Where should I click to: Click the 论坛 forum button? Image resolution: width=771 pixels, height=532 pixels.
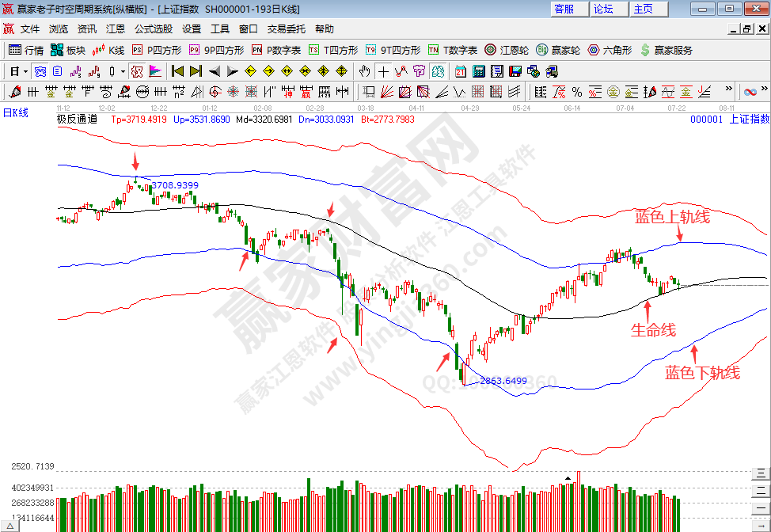pyautogui.click(x=603, y=9)
